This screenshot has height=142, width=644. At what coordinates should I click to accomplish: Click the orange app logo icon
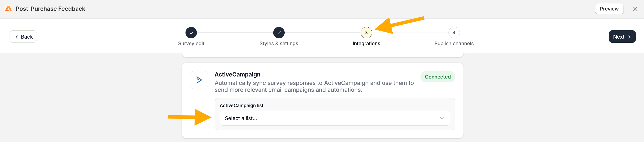click(x=8, y=9)
